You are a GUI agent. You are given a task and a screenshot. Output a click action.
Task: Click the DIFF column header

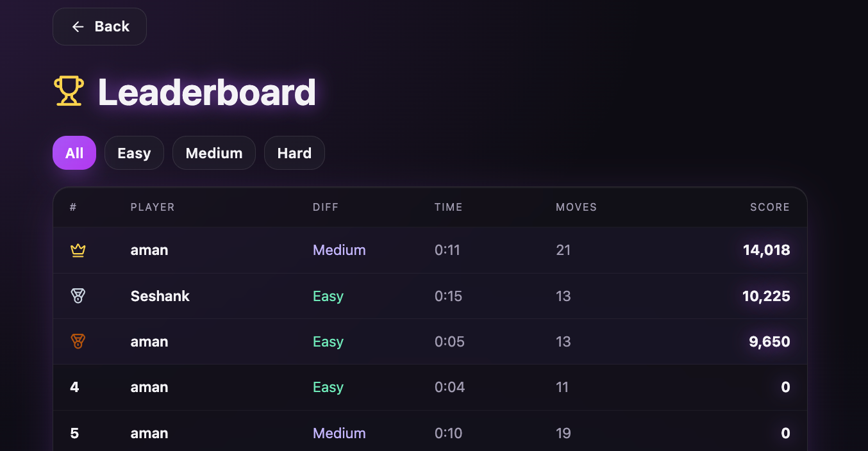tap(326, 208)
